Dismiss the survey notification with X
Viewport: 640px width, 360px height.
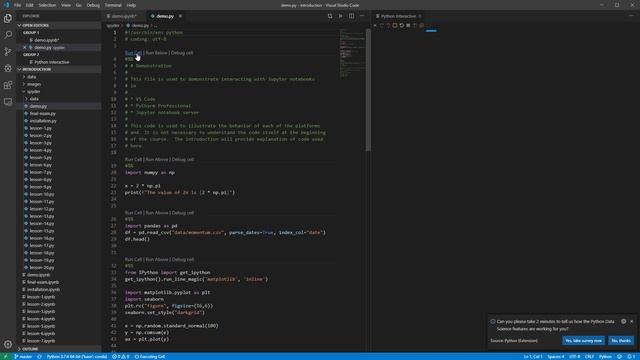(x=631, y=321)
